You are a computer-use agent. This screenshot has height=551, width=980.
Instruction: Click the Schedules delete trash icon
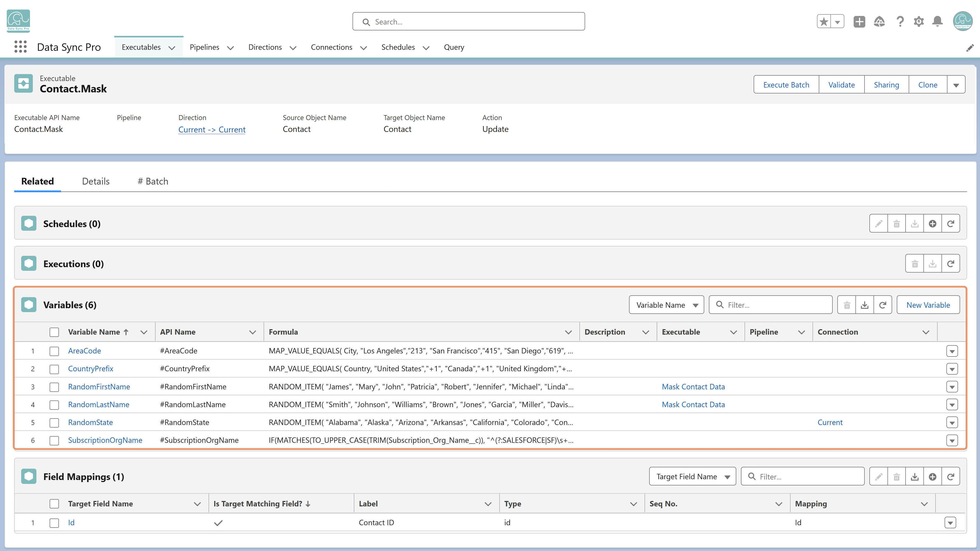click(x=896, y=224)
